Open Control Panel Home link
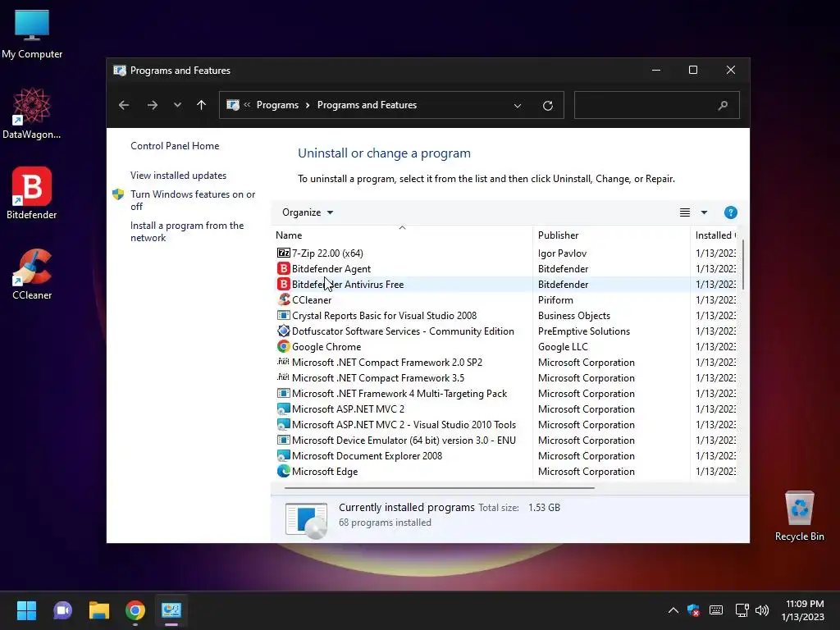Viewport: 840px width, 630px height. tap(175, 146)
